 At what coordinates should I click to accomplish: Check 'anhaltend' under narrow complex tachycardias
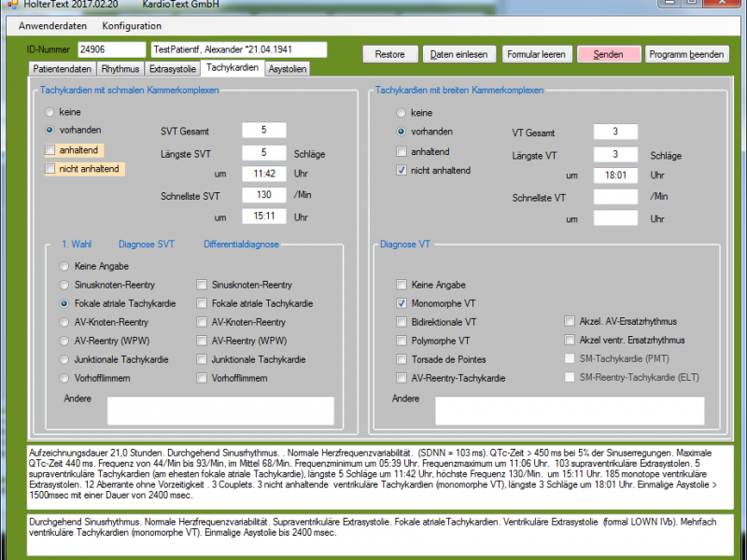pyautogui.click(x=50, y=150)
